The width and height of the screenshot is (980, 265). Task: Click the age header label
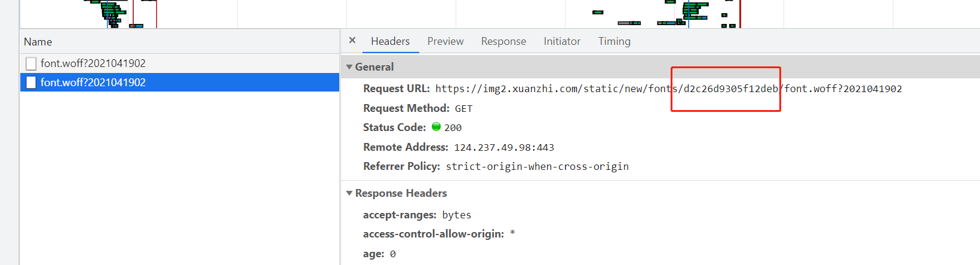[374, 254]
